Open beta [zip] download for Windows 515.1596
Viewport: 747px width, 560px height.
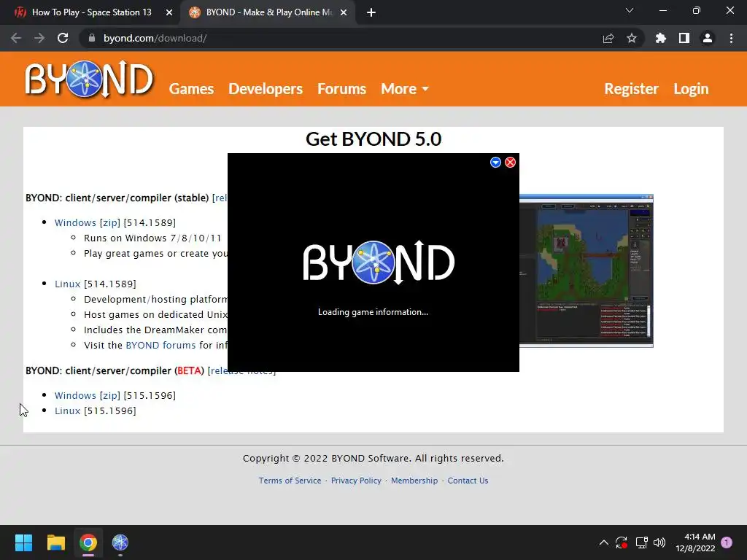109,395
